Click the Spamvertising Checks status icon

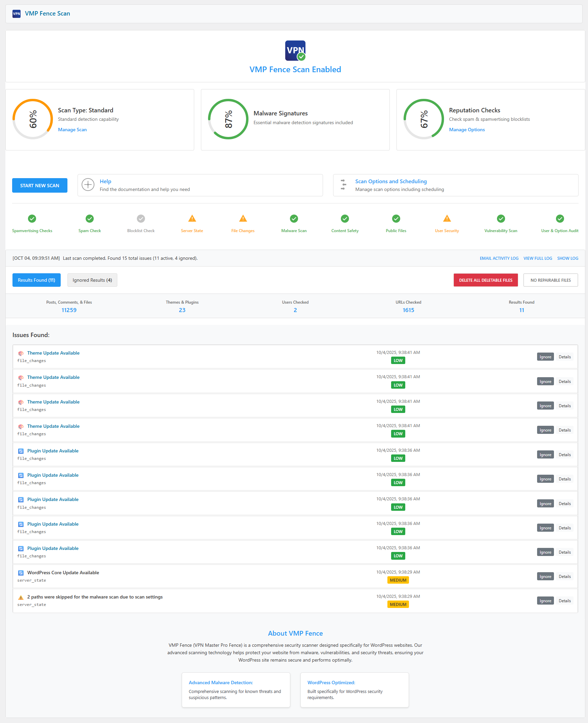pos(32,219)
